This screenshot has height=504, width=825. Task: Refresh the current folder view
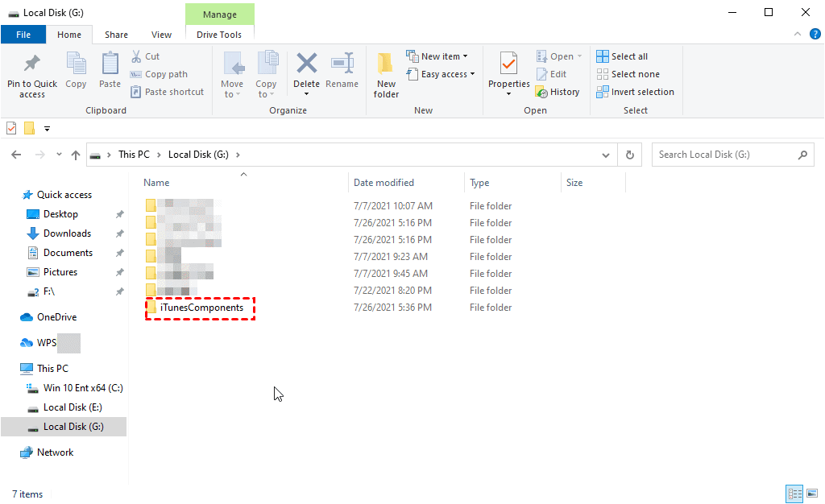tap(629, 154)
